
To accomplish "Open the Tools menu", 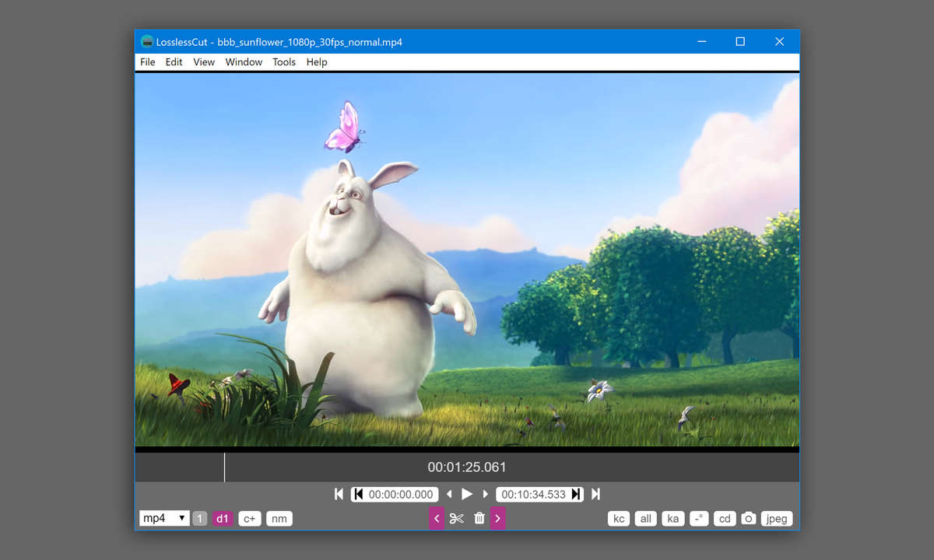I will tap(284, 62).
